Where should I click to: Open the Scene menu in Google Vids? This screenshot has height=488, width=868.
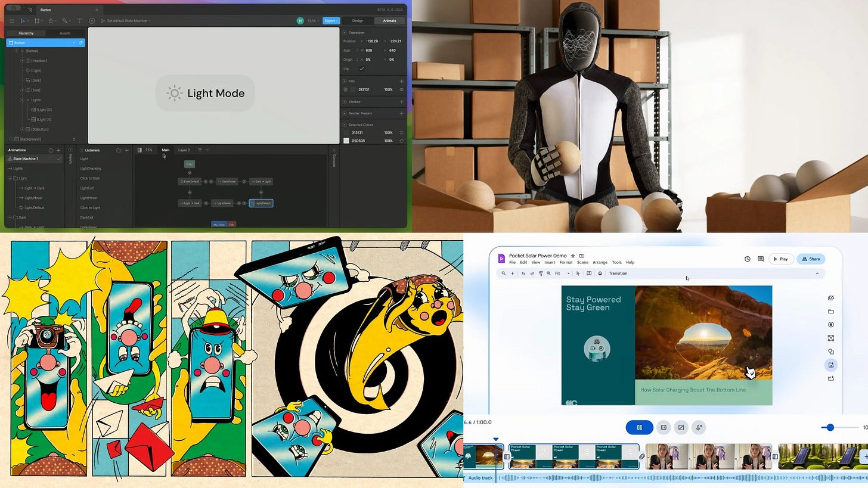click(582, 262)
